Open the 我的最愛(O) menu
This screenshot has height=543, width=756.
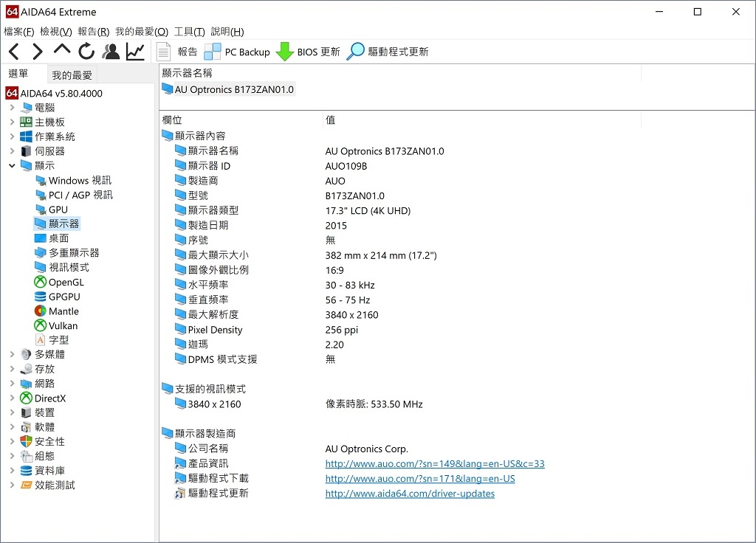coord(142,32)
